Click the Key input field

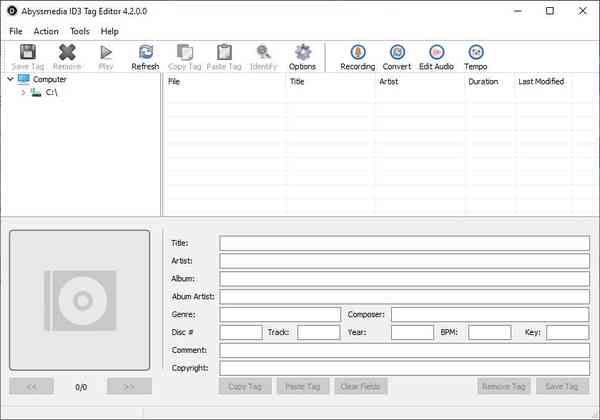(567, 332)
